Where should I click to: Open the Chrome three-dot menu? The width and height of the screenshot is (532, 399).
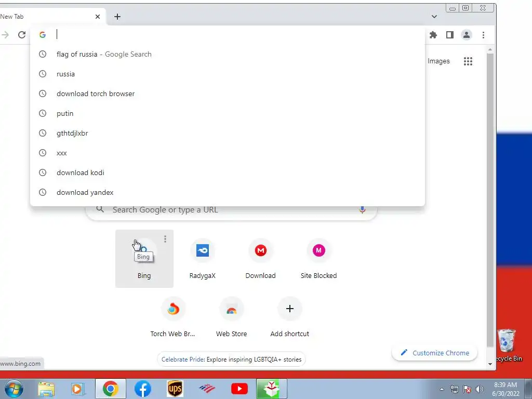[x=483, y=35]
